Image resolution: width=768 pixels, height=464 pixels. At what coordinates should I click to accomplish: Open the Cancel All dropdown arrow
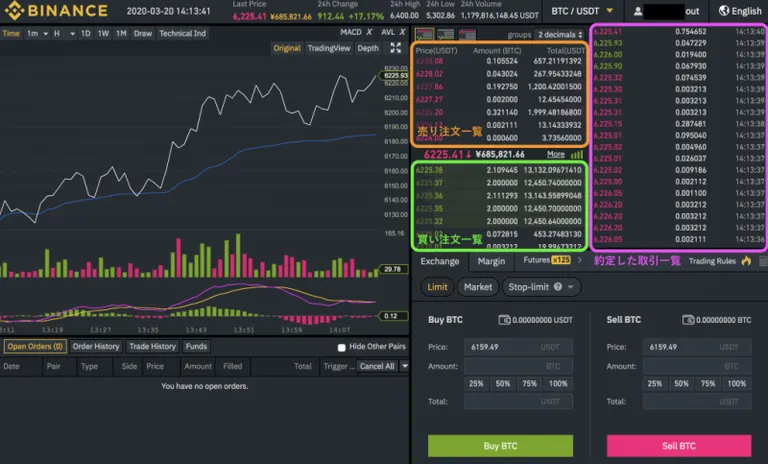click(405, 366)
